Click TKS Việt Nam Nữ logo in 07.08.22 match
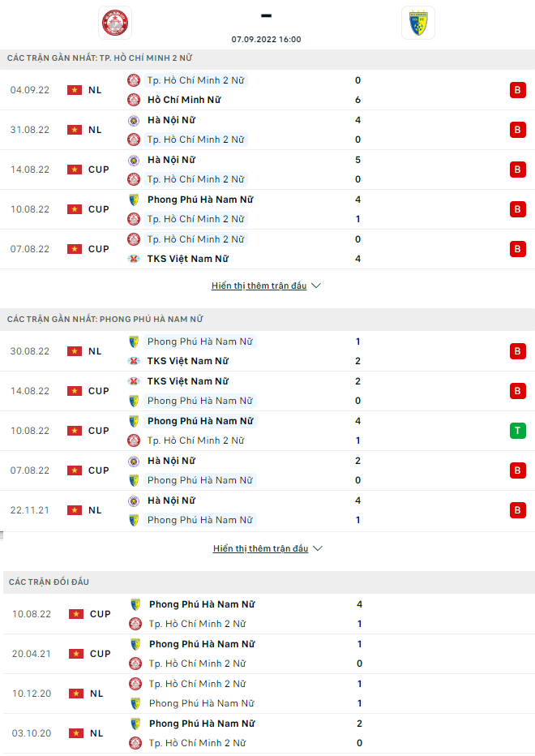Viewport: 535px width, 756px height. pos(134,259)
